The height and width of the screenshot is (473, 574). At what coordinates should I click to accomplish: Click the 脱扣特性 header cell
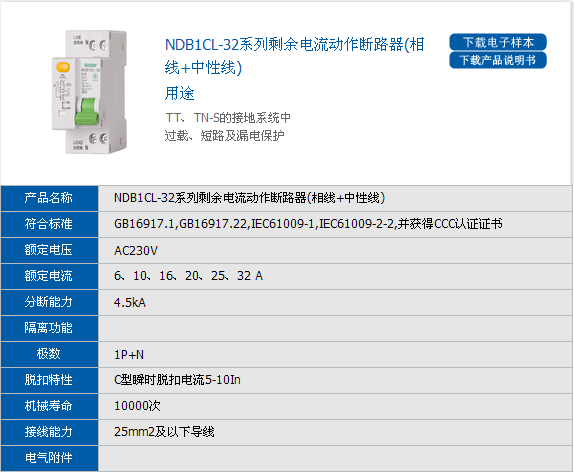pos(49,380)
